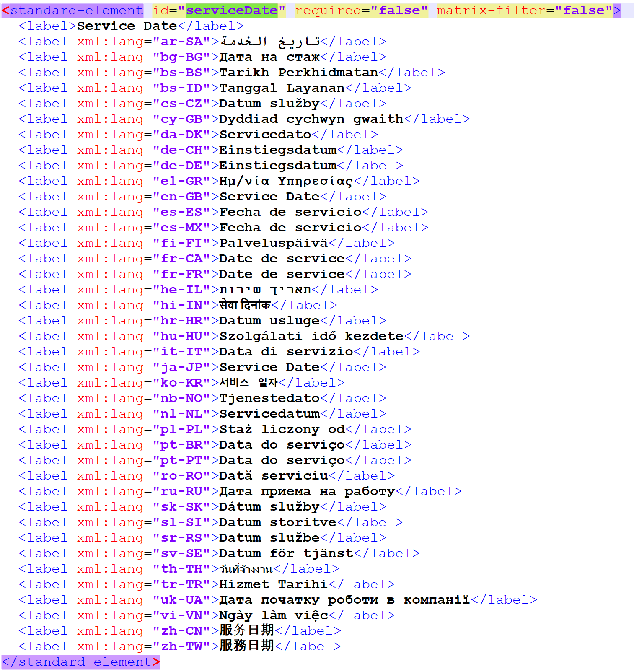Click the da-DK label Servicedato
The width and height of the screenshot is (634, 672).
click(265, 135)
